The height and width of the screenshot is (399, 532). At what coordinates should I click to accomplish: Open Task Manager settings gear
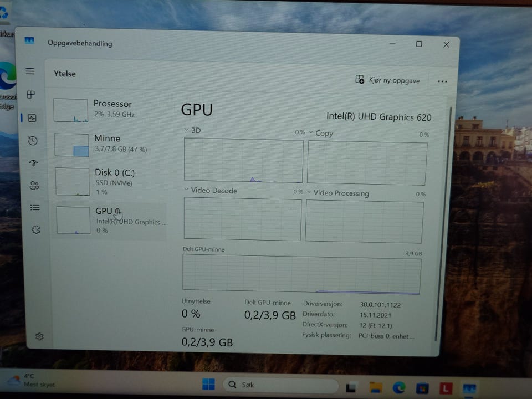coord(39,336)
